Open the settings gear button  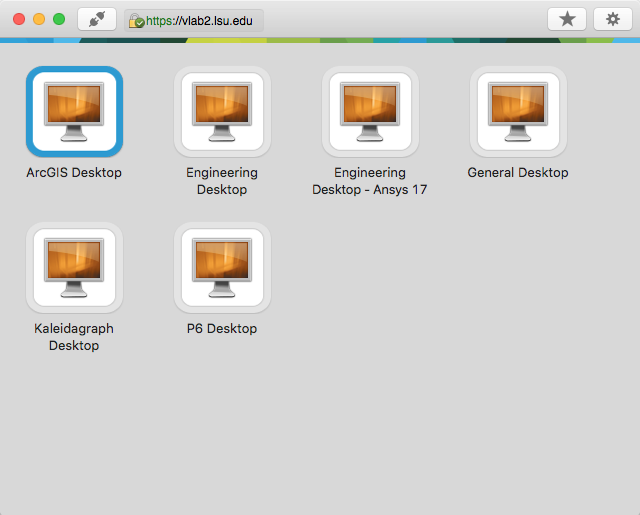click(x=613, y=19)
